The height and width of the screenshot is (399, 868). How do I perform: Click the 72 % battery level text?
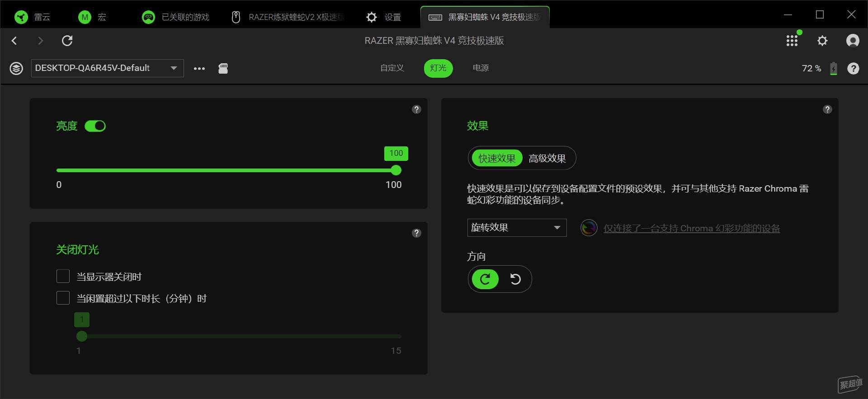pyautogui.click(x=811, y=68)
